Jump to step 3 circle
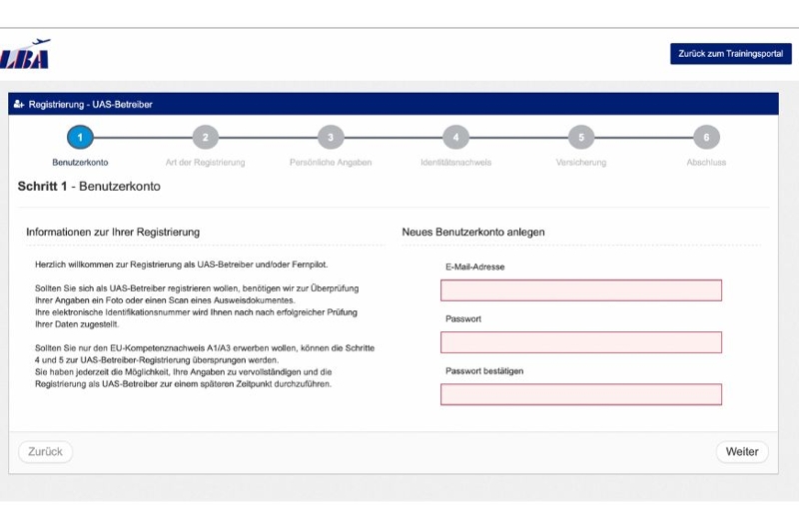 [331, 138]
